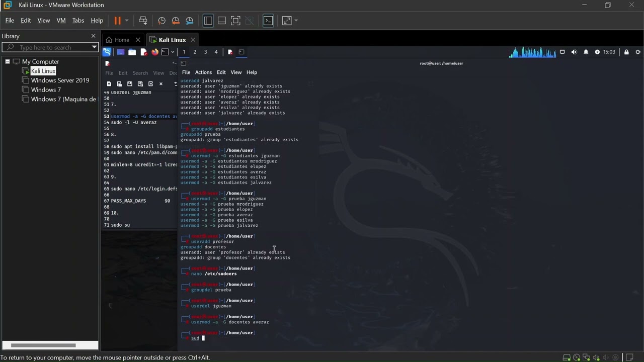This screenshot has width=644, height=362.
Task: Expand the terminal launcher dropdown arrow
Action: 173,52
